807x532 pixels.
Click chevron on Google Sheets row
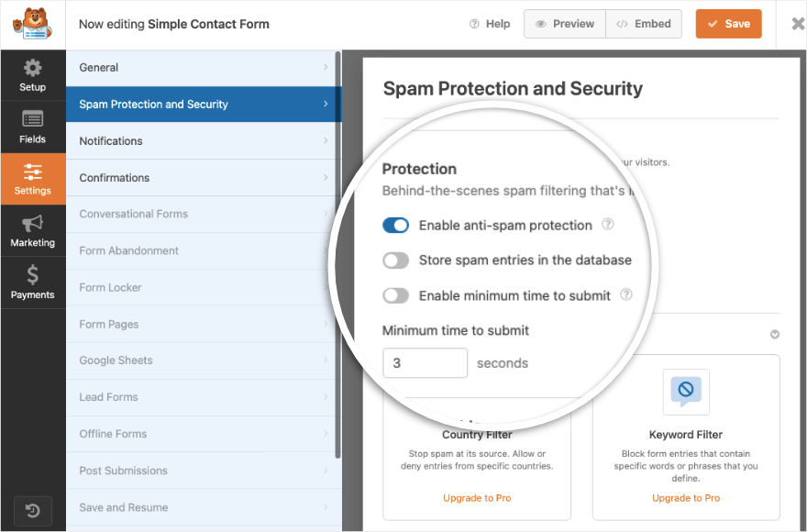[x=326, y=360]
